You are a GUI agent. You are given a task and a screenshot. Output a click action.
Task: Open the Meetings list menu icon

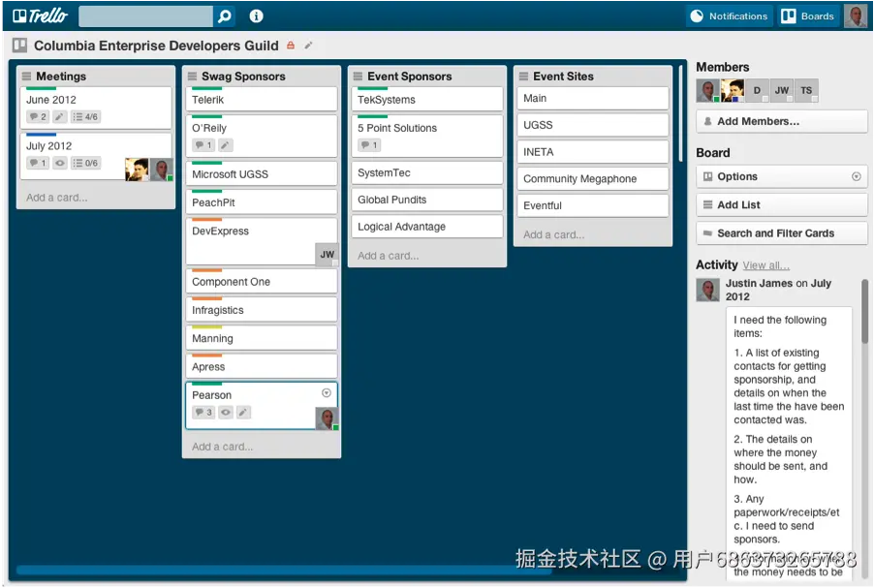point(26,77)
